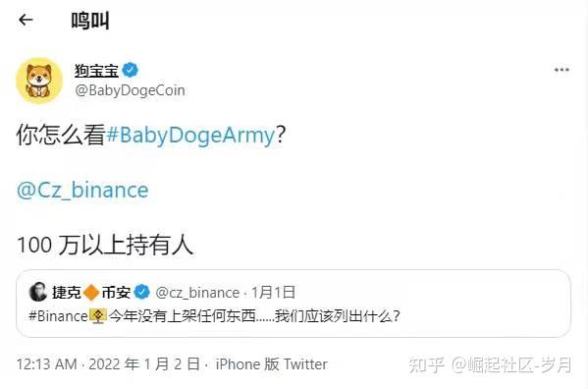Open the @BabyDogeCoin handle

coord(130,90)
